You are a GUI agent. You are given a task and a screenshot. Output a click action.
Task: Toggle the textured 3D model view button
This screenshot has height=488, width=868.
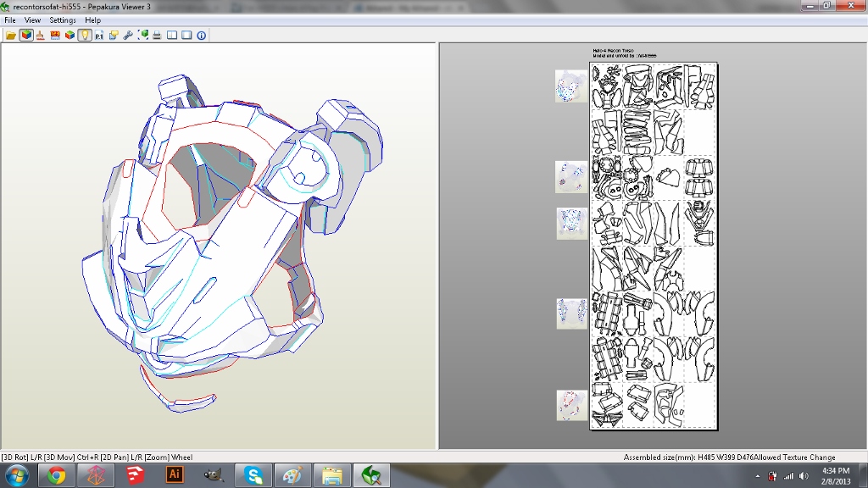tap(26, 36)
